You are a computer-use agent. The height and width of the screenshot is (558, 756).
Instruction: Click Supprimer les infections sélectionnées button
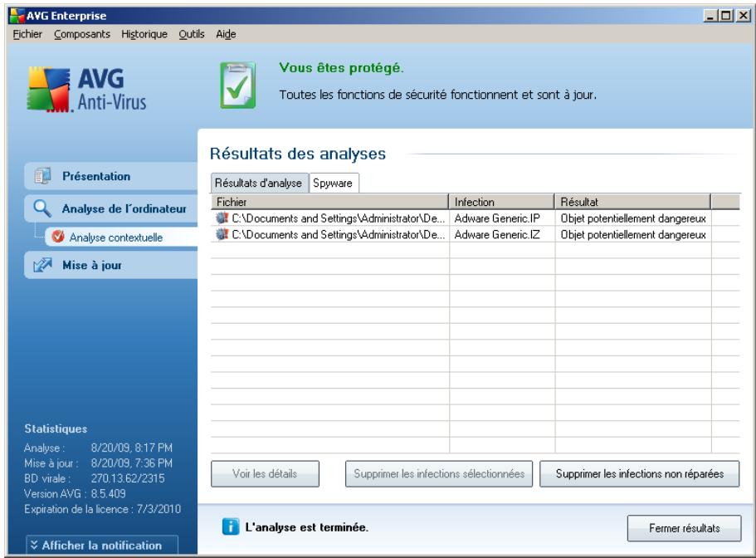[x=439, y=473]
